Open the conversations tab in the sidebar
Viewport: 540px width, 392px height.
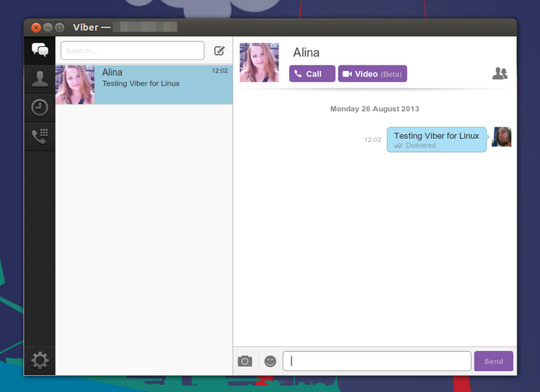coord(39,50)
